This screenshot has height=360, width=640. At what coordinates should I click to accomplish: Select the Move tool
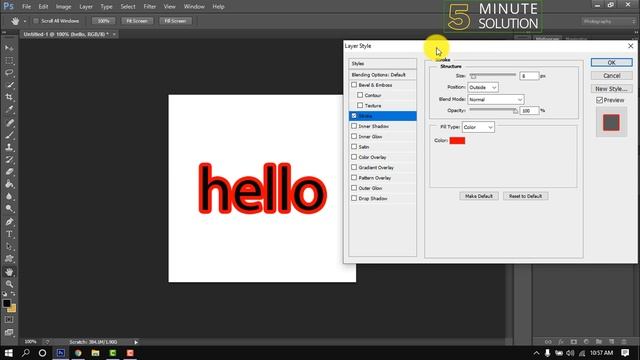9,48
